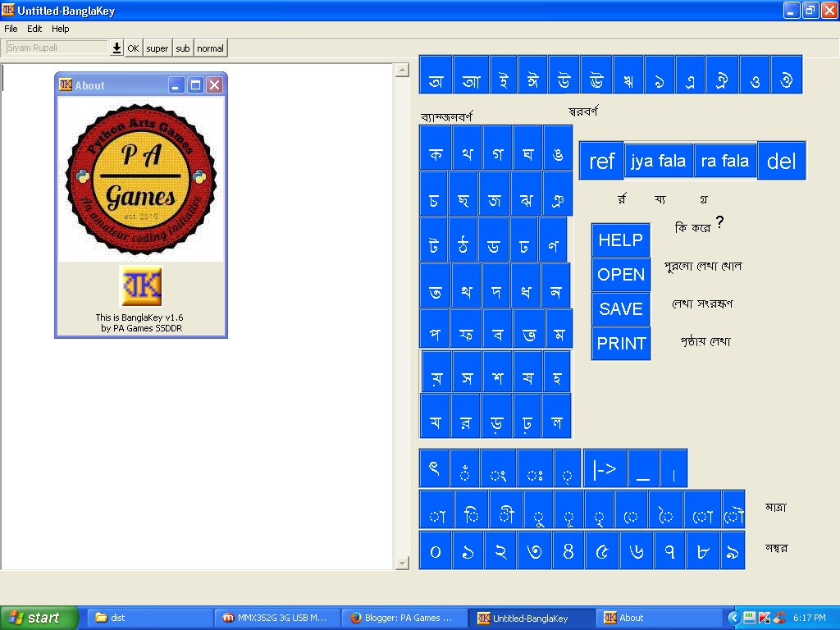Apply super script formatting
Screen dimensions: 840x630
point(157,48)
